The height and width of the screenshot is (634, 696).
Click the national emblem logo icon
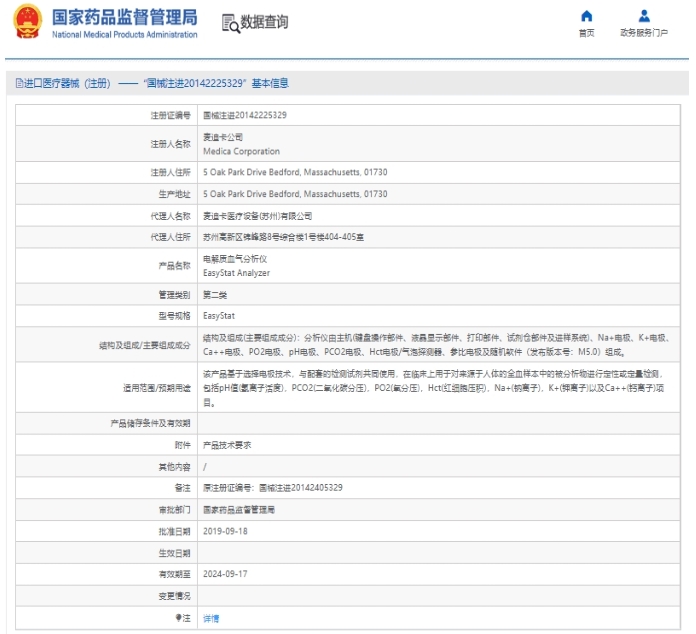pyautogui.click(x=26, y=23)
